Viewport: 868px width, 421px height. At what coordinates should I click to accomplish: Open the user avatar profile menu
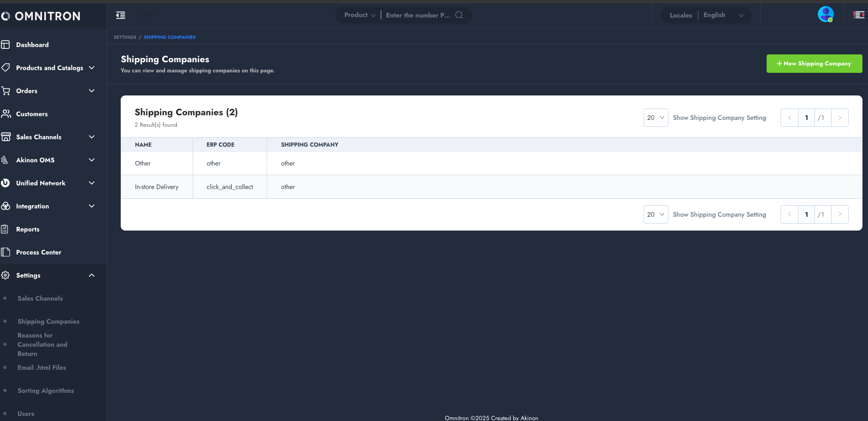click(825, 14)
